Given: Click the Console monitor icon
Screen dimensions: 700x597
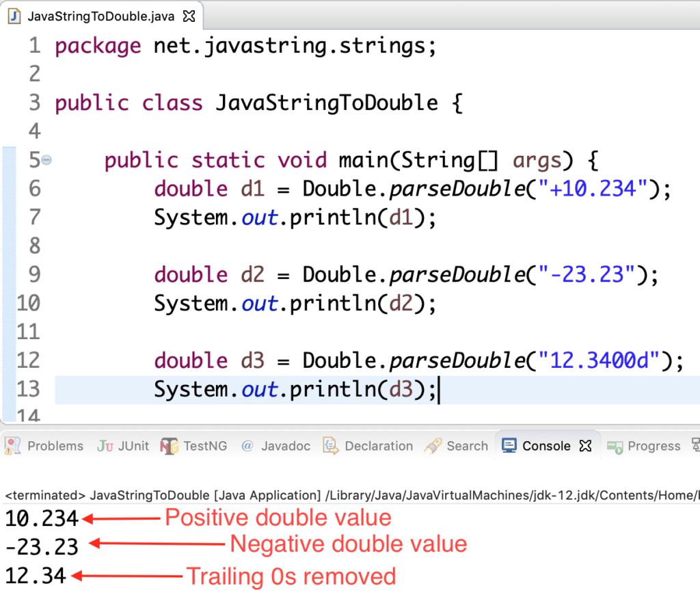Looking at the screenshot, I should (509, 445).
